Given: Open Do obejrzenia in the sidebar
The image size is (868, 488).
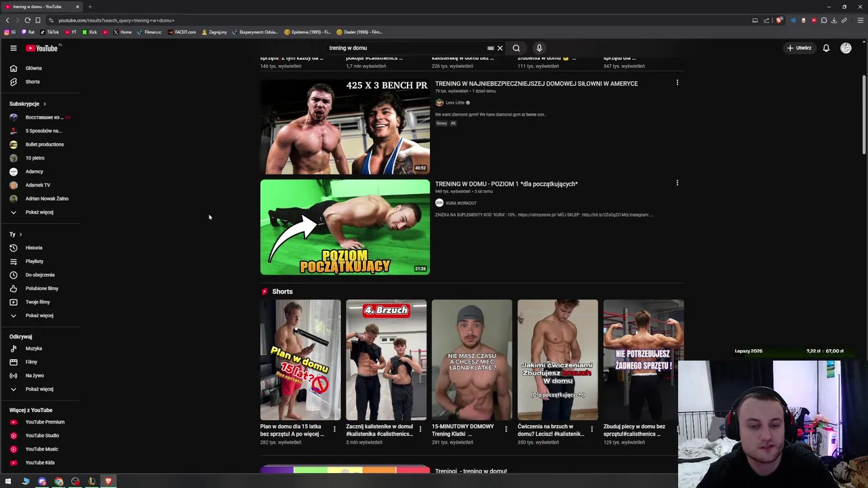Looking at the screenshot, I should pyautogui.click(x=40, y=275).
